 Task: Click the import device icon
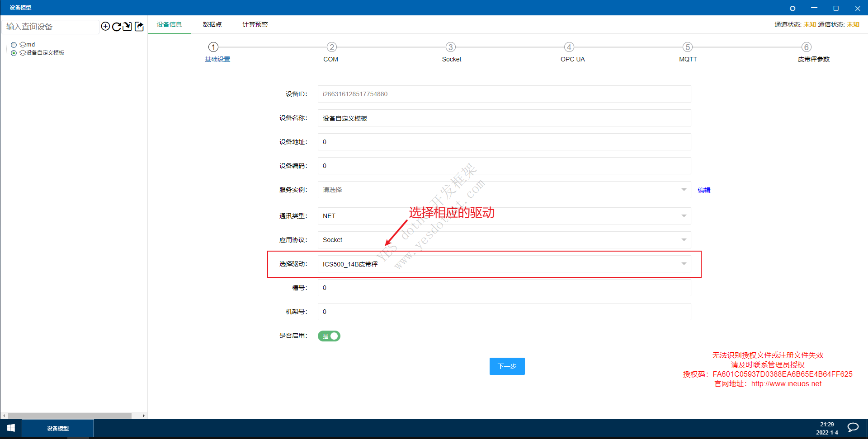[127, 27]
